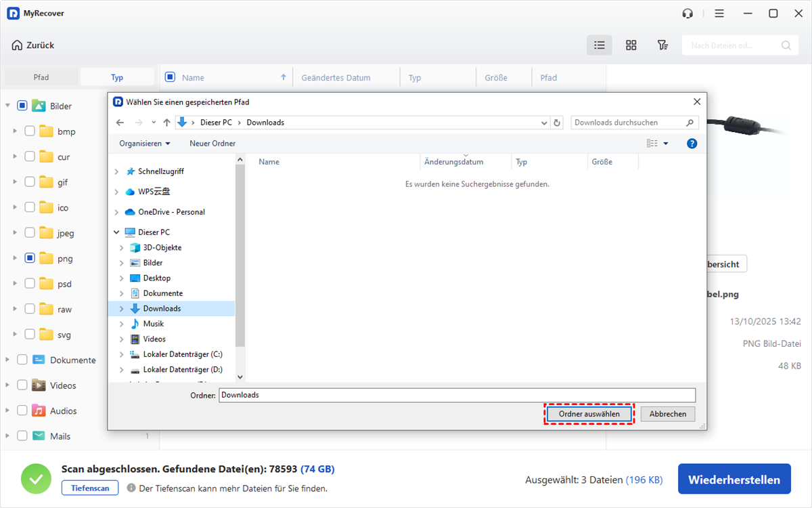
Task: Expand the Schnellzugriff tree node
Action: pos(117,172)
